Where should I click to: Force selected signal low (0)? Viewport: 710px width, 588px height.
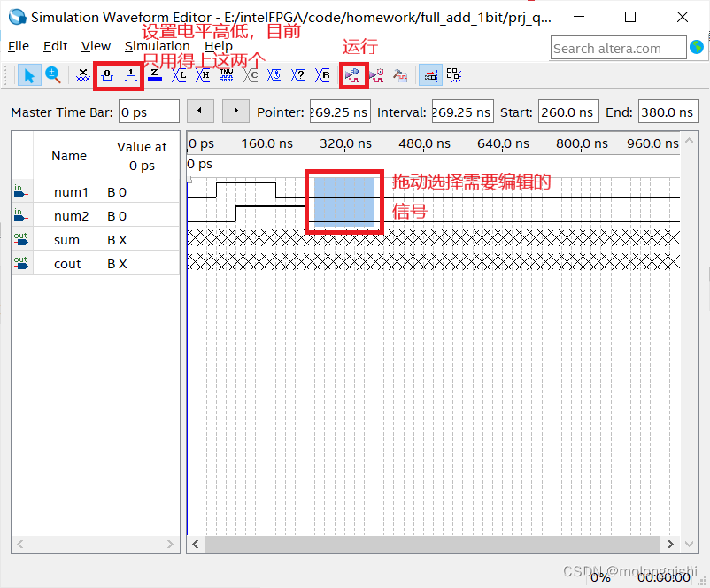tap(107, 75)
